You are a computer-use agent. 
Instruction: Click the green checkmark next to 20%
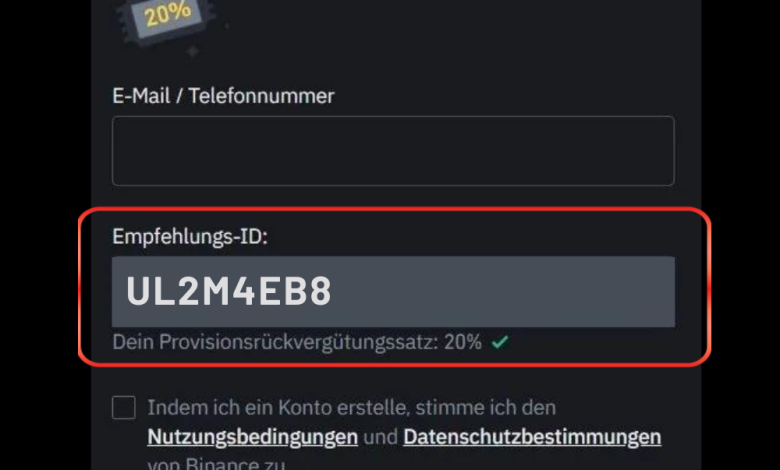[500, 342]
